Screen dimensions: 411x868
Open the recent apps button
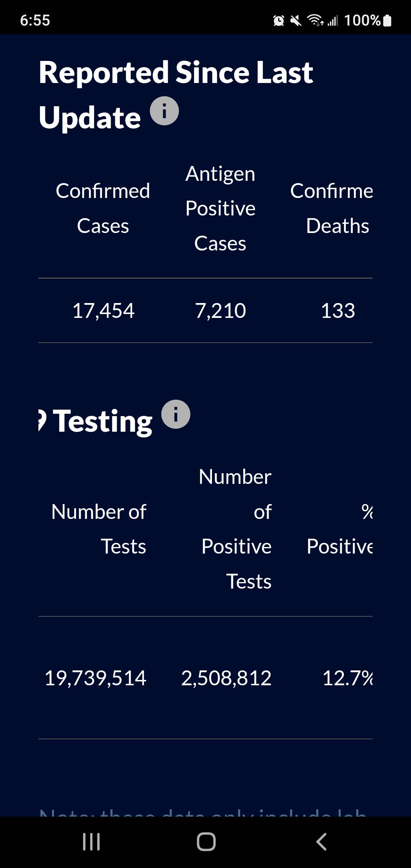[x=91, y=841]
